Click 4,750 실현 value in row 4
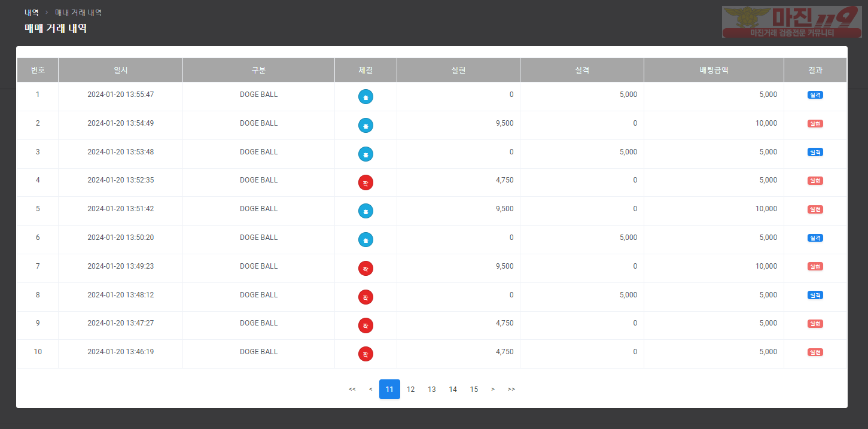This screenshot has width=868, height=429. point(504,180)
